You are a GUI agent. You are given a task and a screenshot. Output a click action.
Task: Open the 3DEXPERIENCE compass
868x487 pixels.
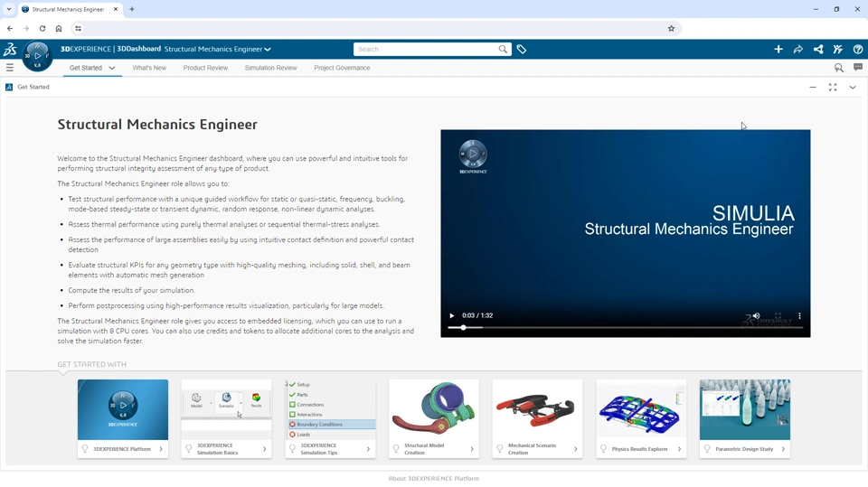coord(37,56)
